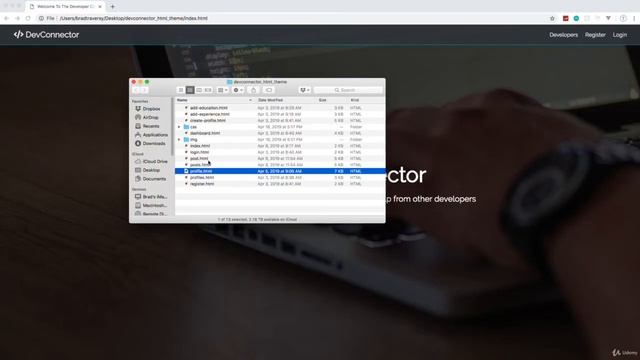This screenshot has height=360, width=640.
Task: Select add-experience.html file row
Action: pyautogui.click(x=280, y=114)
